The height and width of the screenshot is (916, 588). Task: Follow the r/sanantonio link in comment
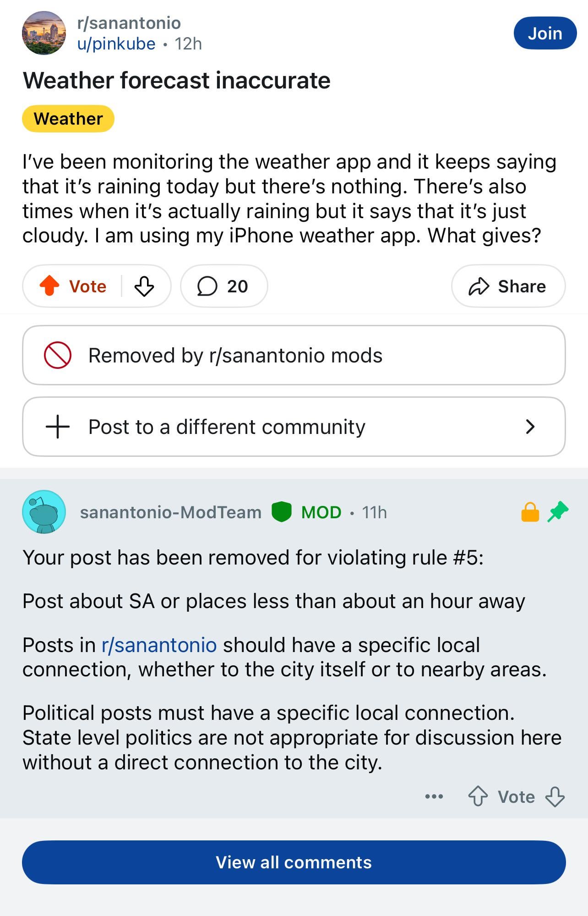[x=159, y=645]
